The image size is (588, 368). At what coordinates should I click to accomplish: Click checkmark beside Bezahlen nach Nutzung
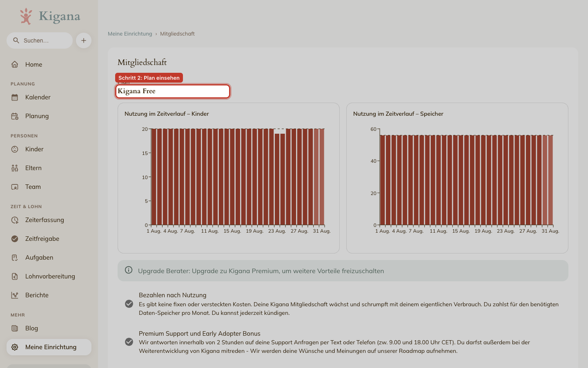click(129, 304)
